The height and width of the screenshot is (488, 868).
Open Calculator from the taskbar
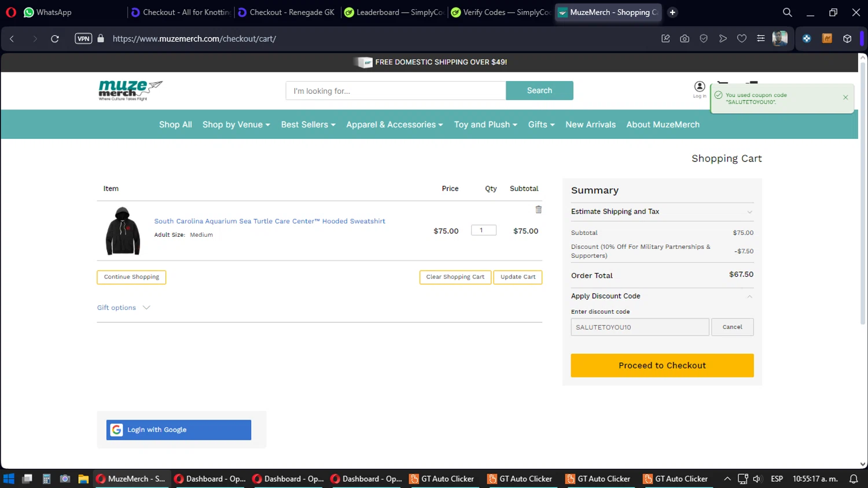(46, 479)
